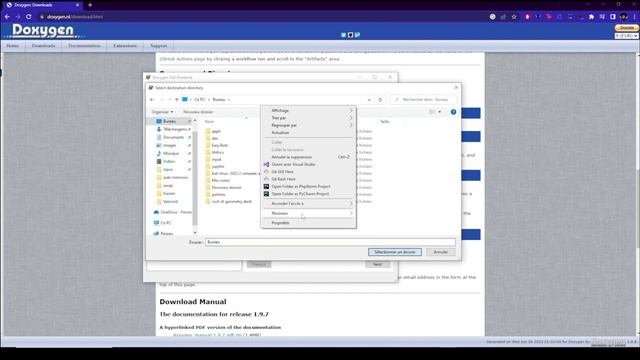Open the address bar history dropdown
640x360 pixels.
tap(369, 100)
